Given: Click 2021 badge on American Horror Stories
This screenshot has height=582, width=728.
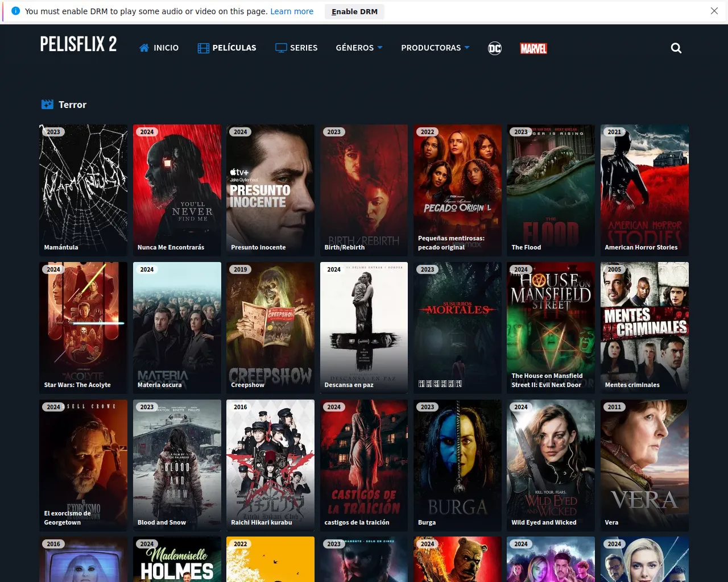Looking at the screenshot, I should coord(614,132).
